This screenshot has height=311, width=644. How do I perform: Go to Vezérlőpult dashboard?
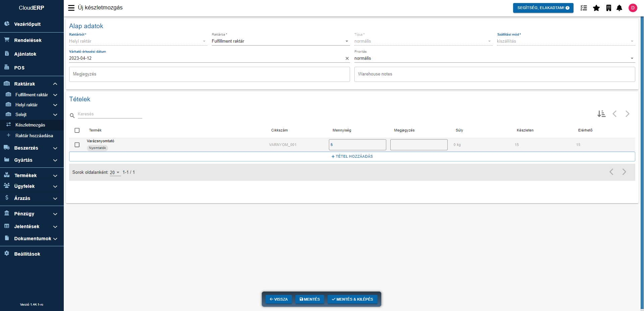tap(27, 24)
